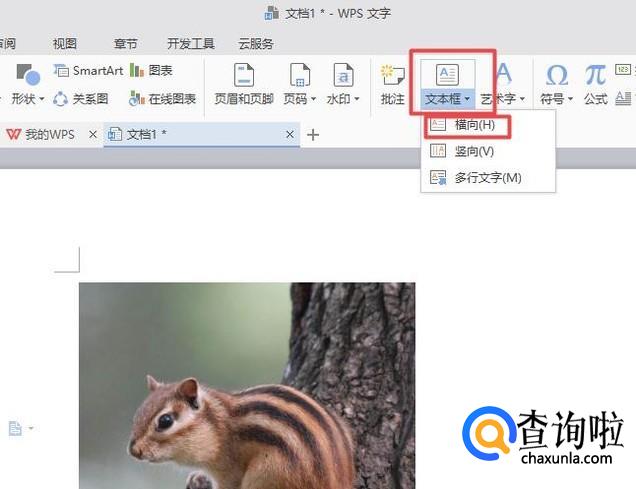This screenshot has height=489, width=636.
Task: Open the 章节 ribbon tab
Action: (125, 43)
